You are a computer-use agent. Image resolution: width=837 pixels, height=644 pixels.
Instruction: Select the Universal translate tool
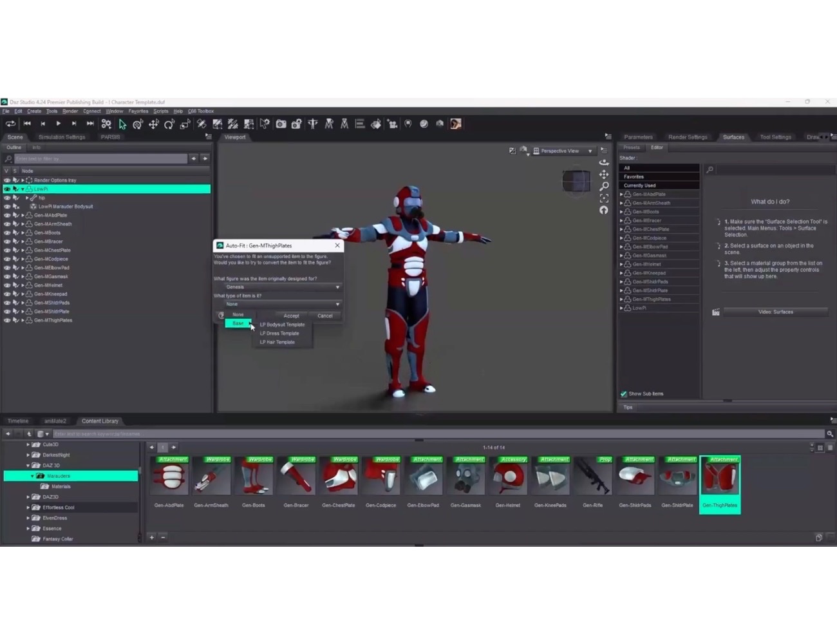153,124
